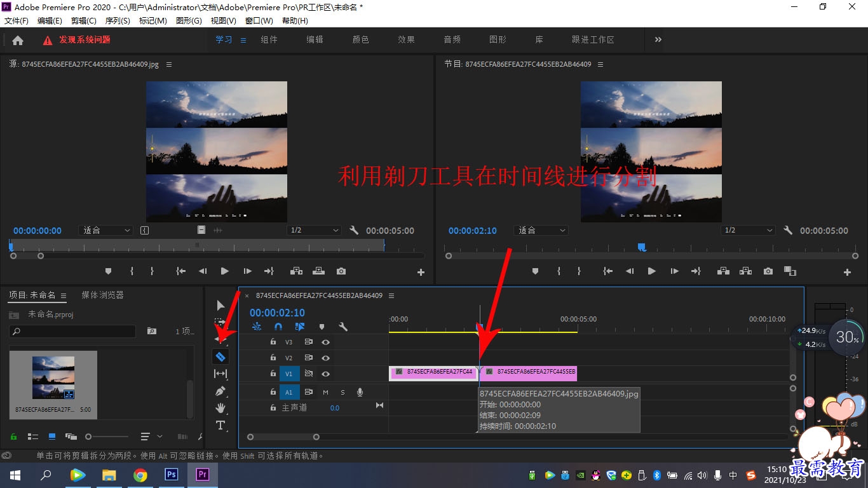Open Source panel hamburger menu

[169, 64]
